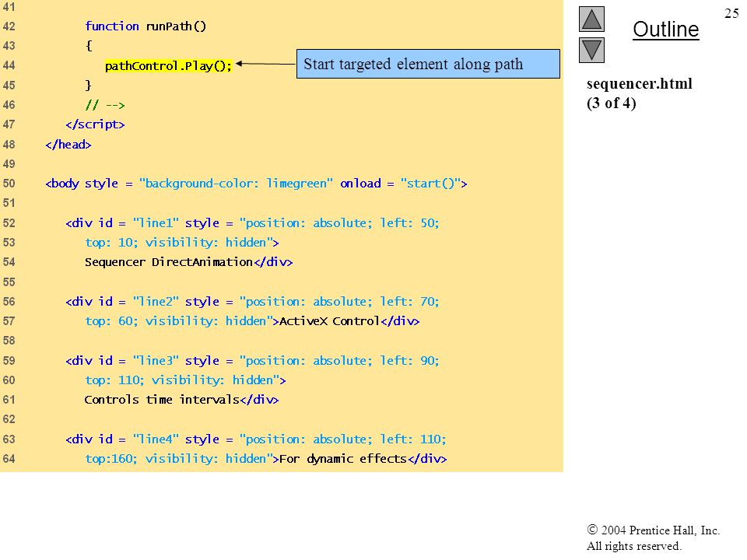
Task: Click the sequencer.html file name
Action: click(x=640, y=84)
